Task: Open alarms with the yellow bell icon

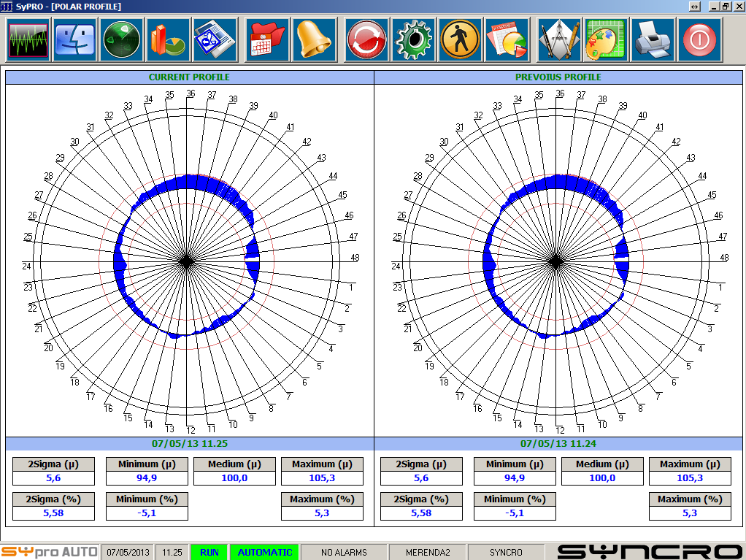Action: pos(314,39)
